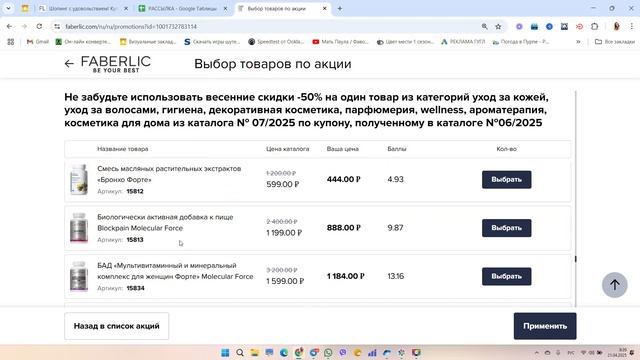The height and width of the screenshot is (360, 640).
Task: Open the РЕКЛАМА ГУГЛ bookmark
Action: point(463,42)
